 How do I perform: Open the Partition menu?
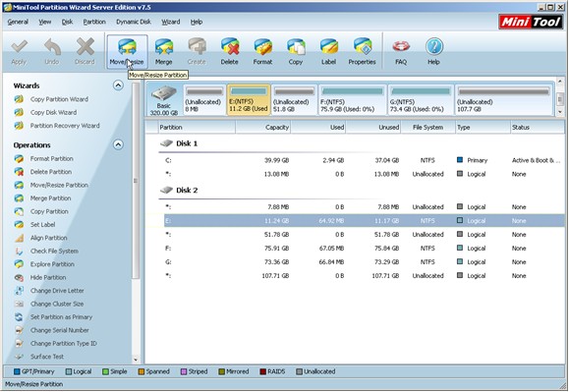(x=94, y=22)
